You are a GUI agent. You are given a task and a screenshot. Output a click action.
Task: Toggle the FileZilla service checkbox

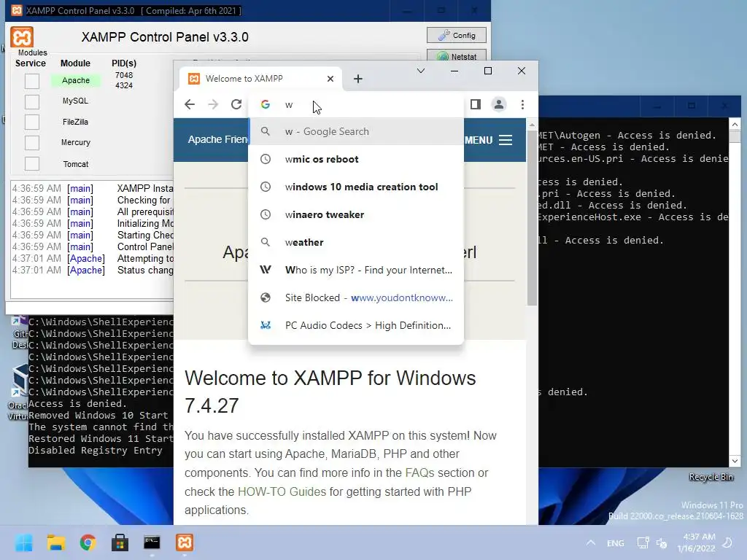tap(32, 122)
